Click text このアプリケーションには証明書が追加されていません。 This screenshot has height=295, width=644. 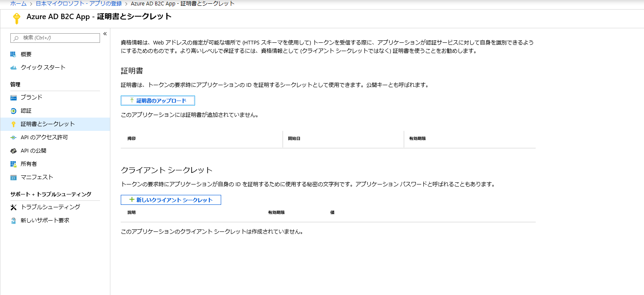pyautogui.click(x=190, y=115)
